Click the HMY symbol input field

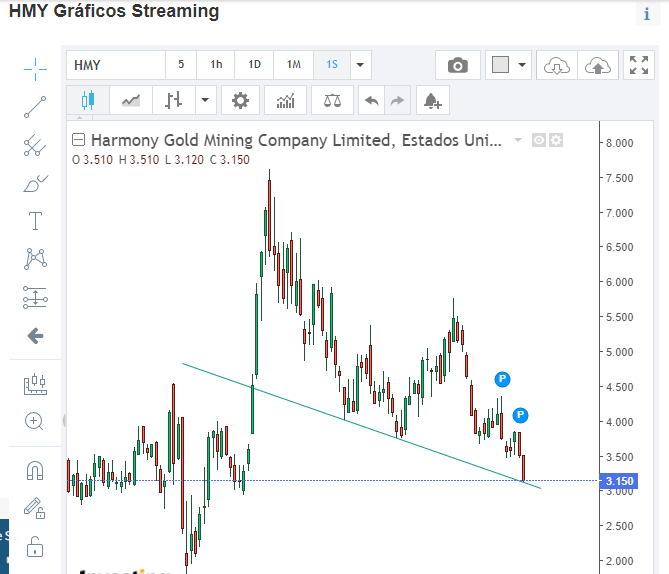click(116, 65)
